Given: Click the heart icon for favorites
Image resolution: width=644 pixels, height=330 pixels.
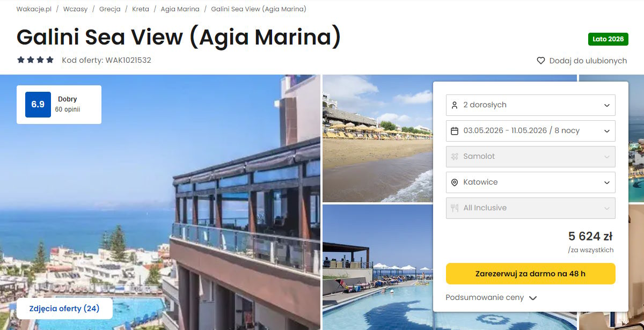Looking at the screenshot, I should pos(541,61).
